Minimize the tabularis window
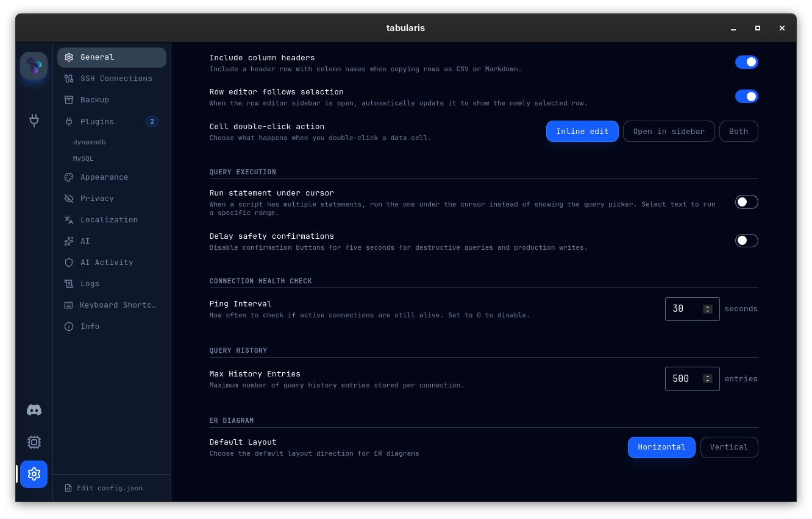 733,28
